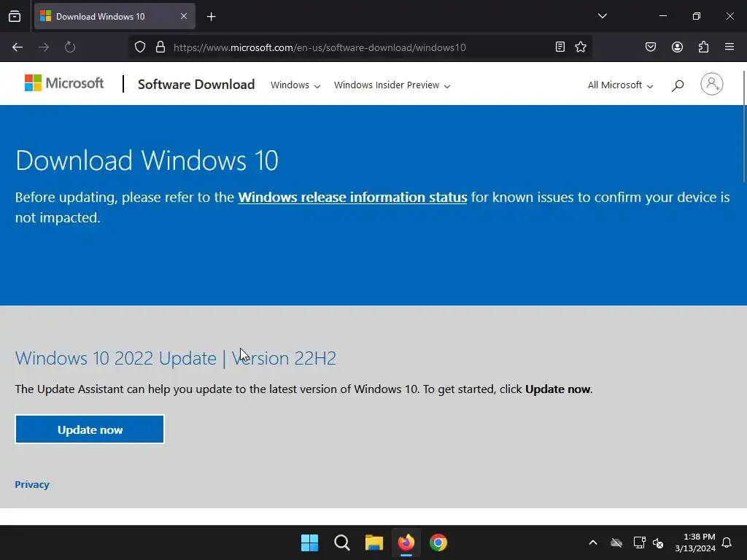Open clock and calendar flyout
This screenshot has height=560, width=747.
pos(695,542)
